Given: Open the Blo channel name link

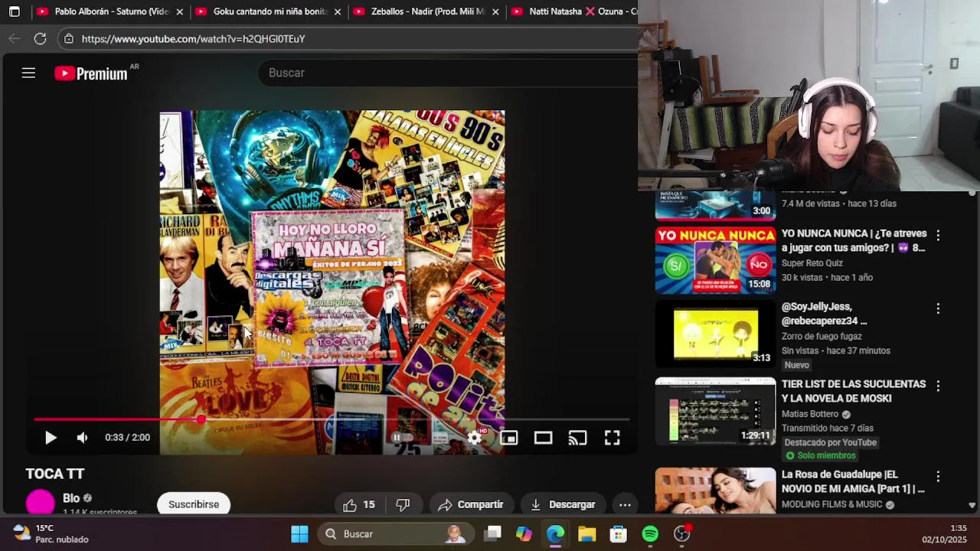Looking at the screenshot, I should pyautogui.click(x=71, y=498).
